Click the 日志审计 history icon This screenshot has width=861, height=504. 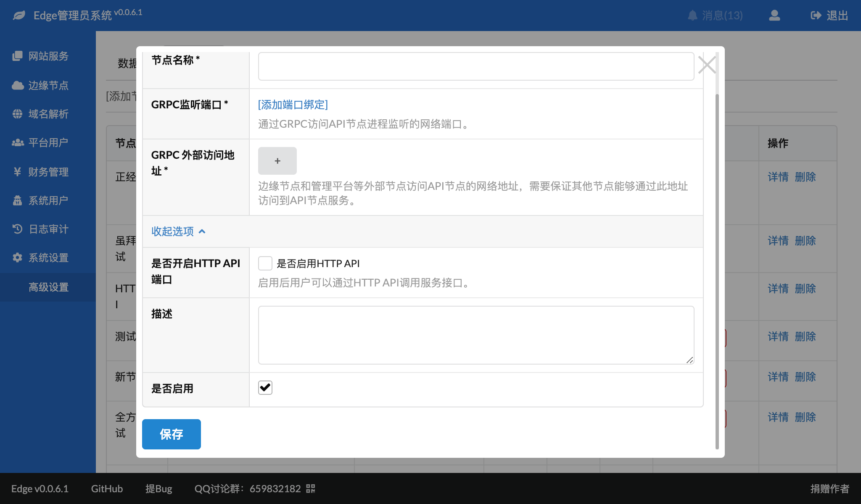point(17,229)
